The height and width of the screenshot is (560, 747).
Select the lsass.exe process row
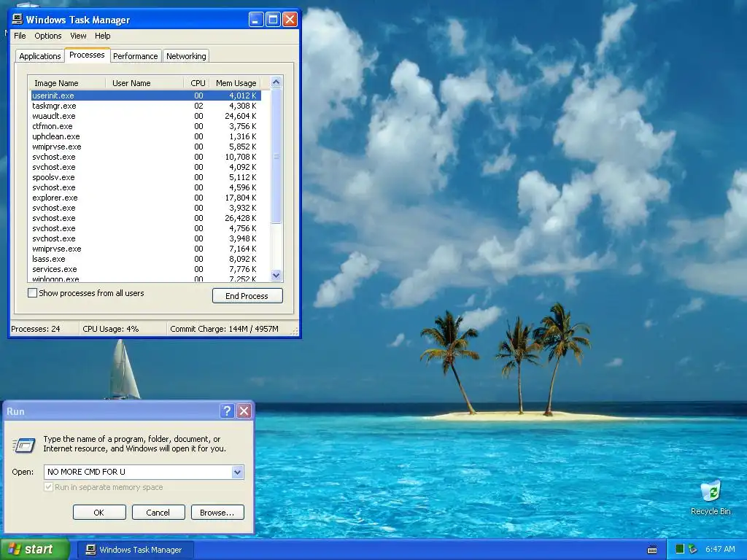[x=145, y=259]
